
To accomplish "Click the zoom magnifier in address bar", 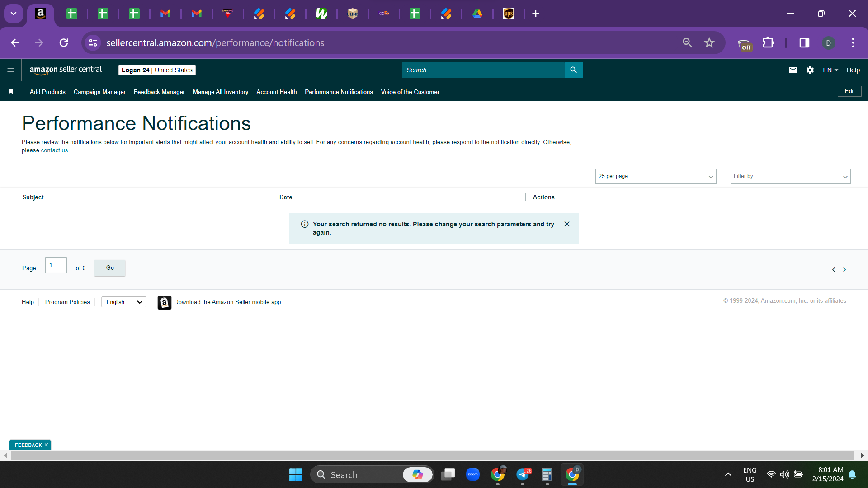I will pos(688,43).
